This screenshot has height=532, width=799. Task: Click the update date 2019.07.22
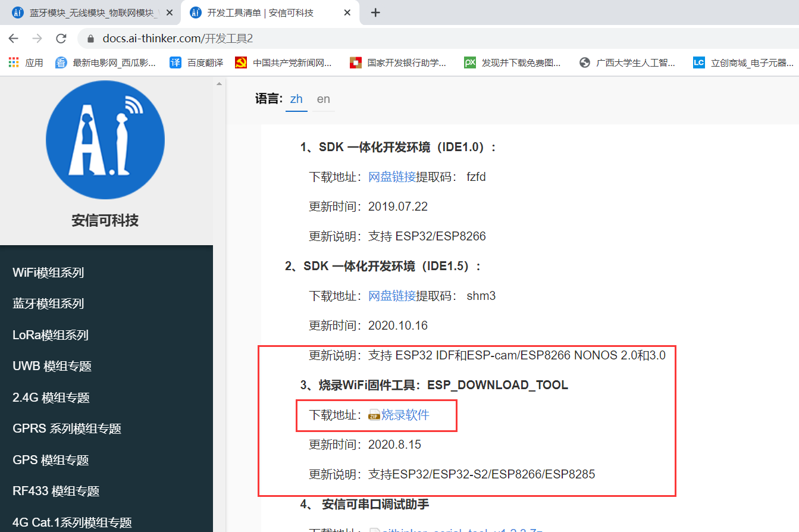(398, 206)
